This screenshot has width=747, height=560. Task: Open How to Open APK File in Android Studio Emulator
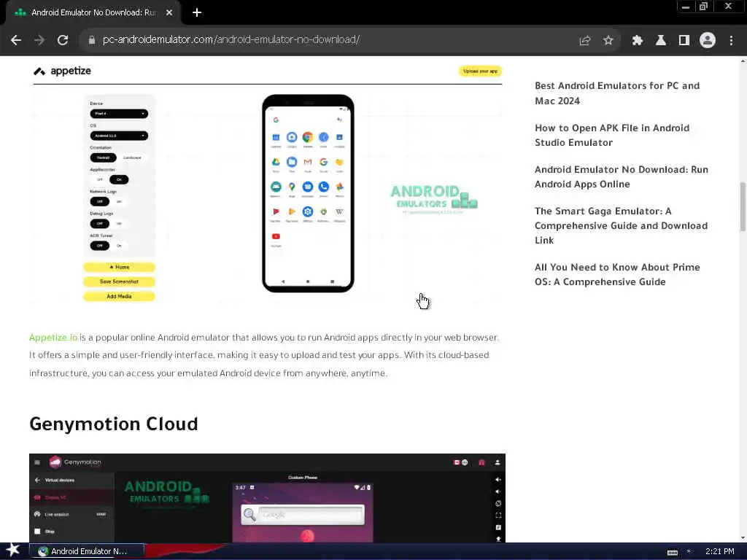(612, 135)
